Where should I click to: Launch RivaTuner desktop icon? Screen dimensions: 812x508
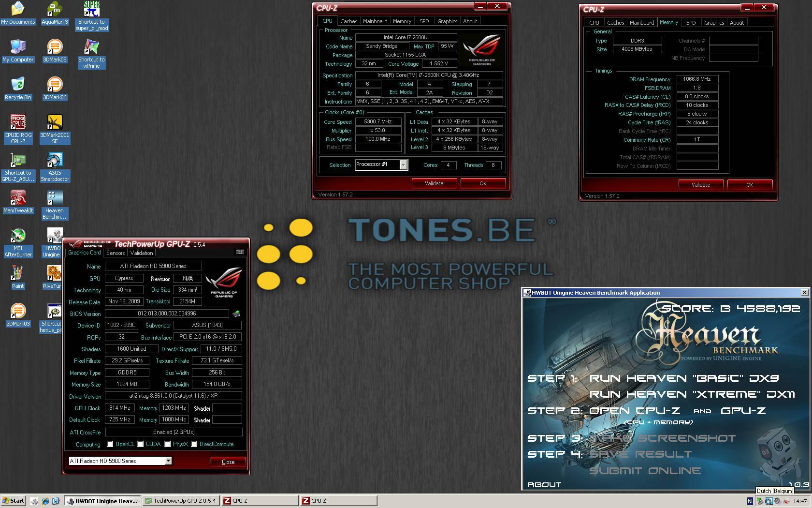click(x=52, y=277)
